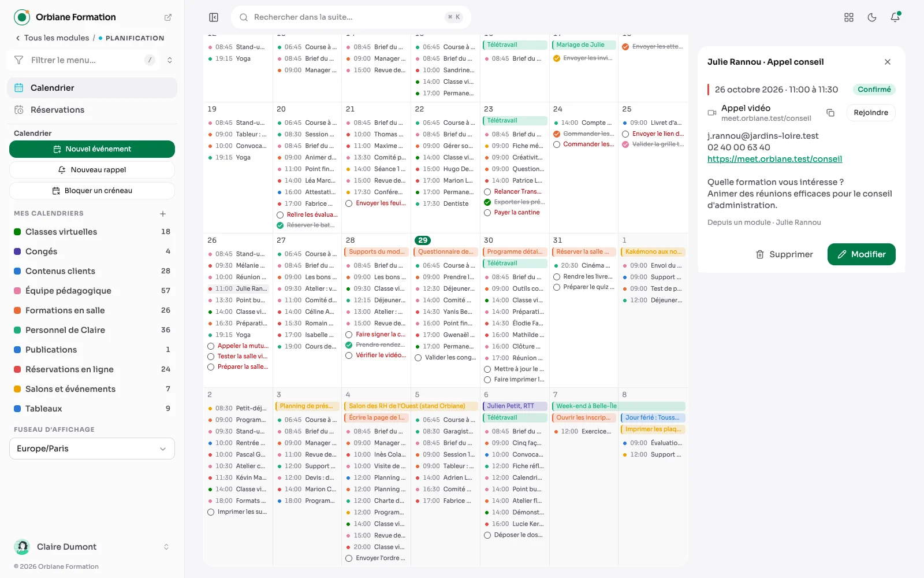Check the task Payer la cantine
The image size is (924, 578).
[x=487, y=213]
